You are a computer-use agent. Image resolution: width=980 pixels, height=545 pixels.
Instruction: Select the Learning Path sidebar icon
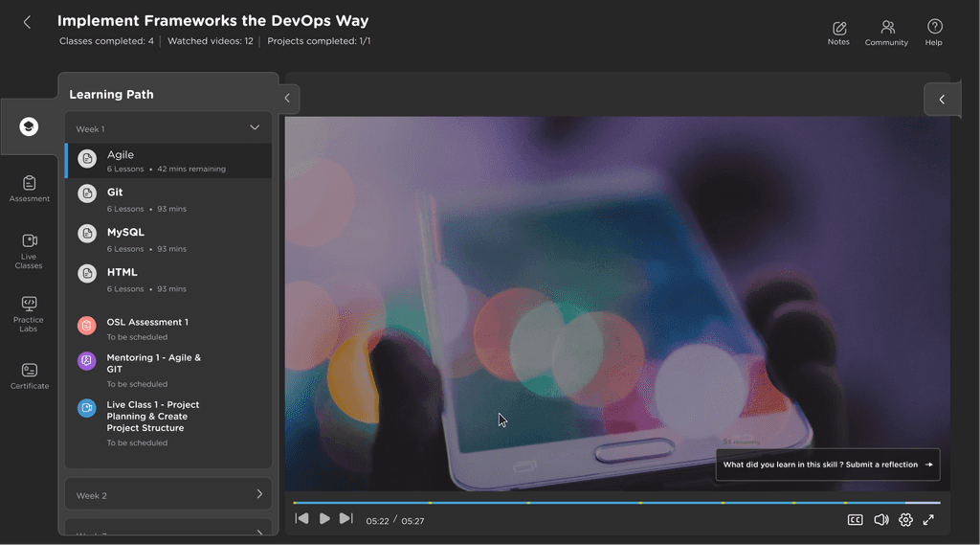(29, 126)
